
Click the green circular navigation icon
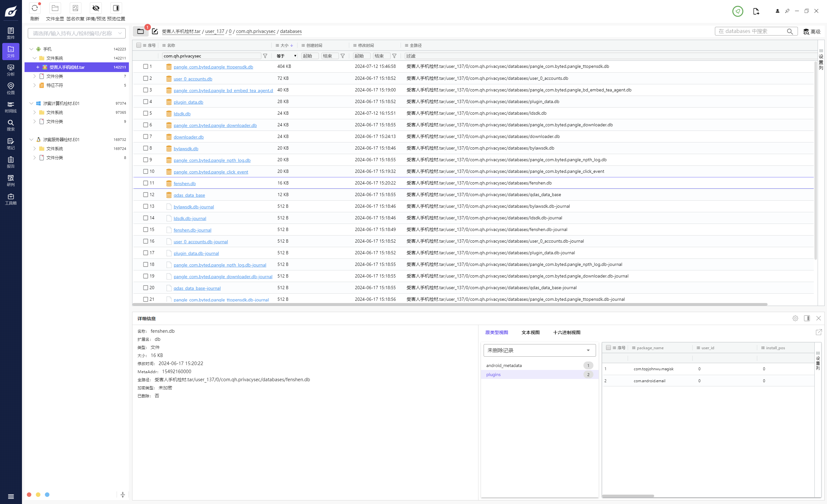738,11
